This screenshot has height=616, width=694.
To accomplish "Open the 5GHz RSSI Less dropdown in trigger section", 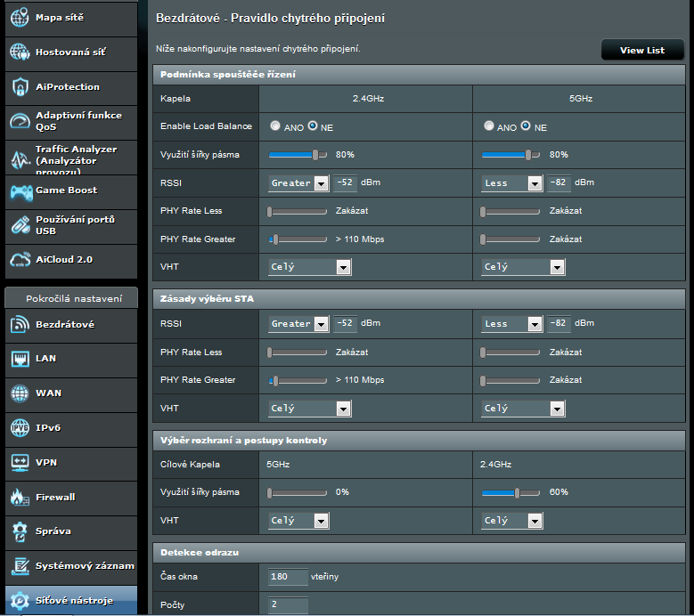I will point(512,183).
